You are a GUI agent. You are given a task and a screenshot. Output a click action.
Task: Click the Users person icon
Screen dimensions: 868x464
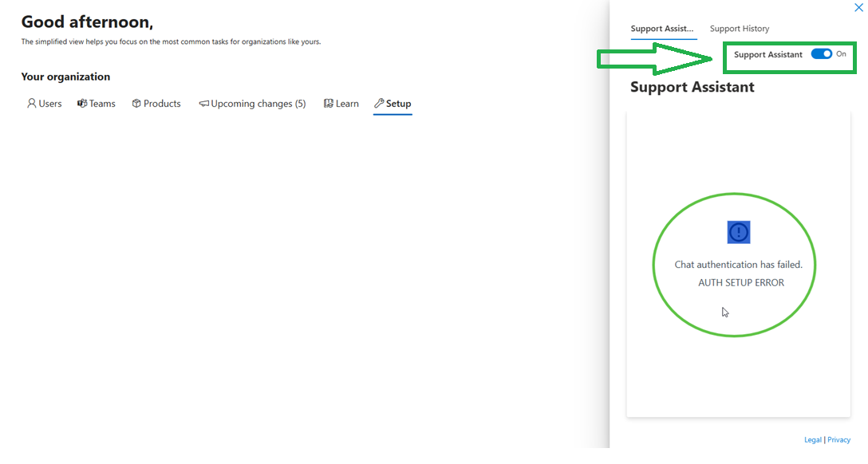click(32, 104)
